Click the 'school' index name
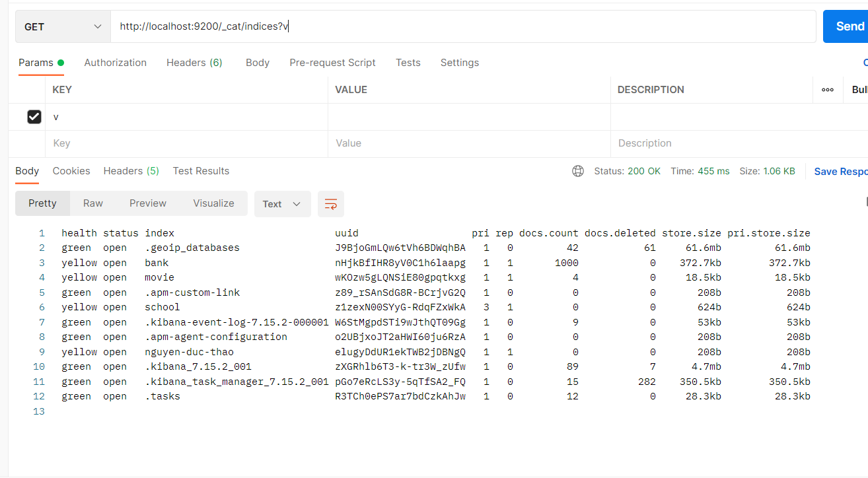868x478 pixels. [x=163, y=307]
